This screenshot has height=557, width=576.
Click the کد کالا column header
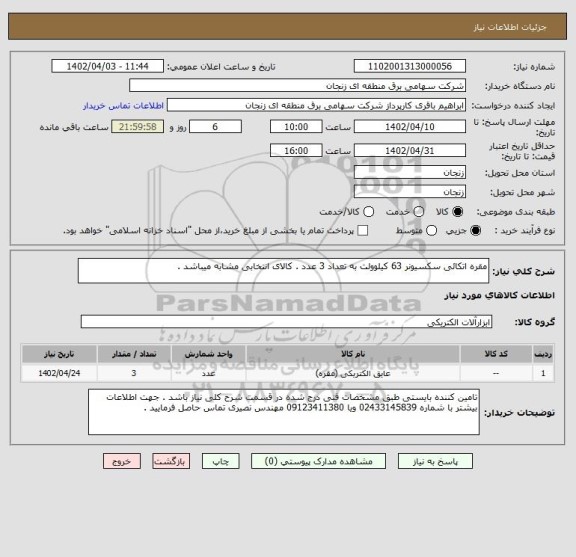496,354
